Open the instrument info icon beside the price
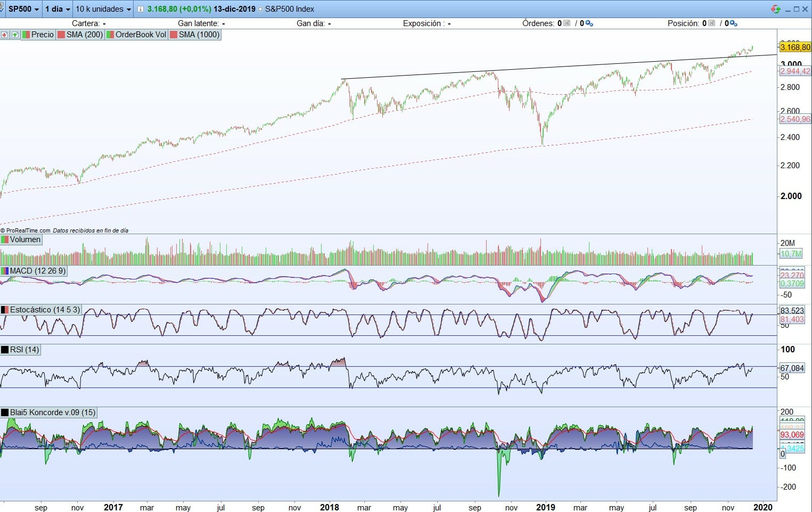This screenshot has width=812, height=512. 140,9
